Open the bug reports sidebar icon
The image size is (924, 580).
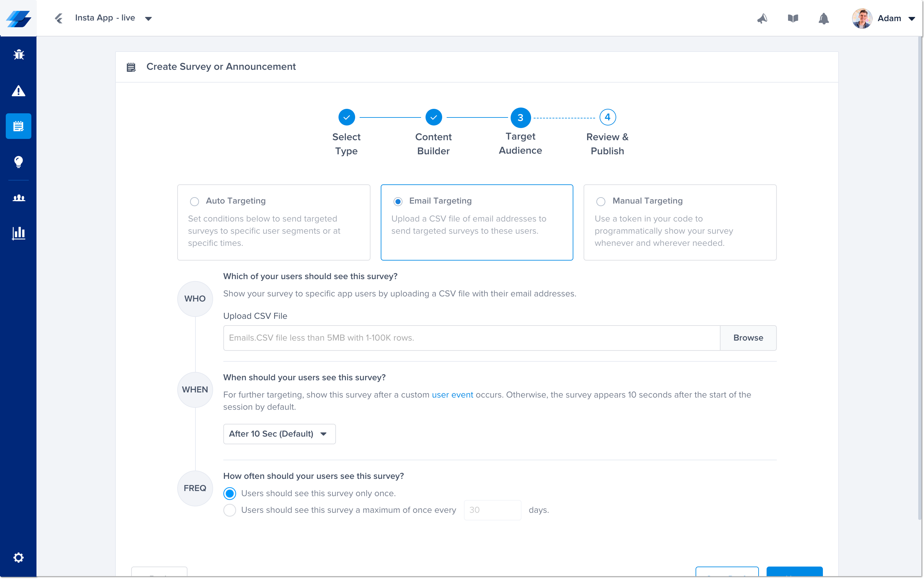coord(19,54)
